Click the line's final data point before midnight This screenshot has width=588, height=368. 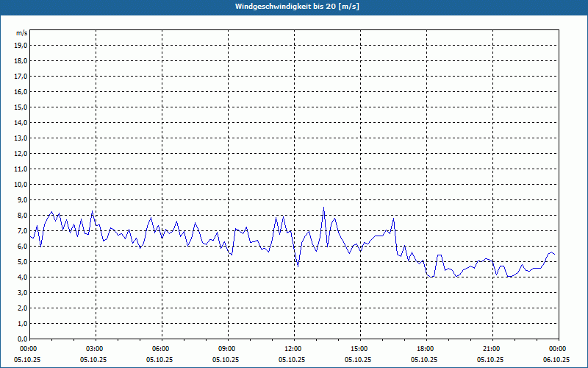tap(554, 255)
